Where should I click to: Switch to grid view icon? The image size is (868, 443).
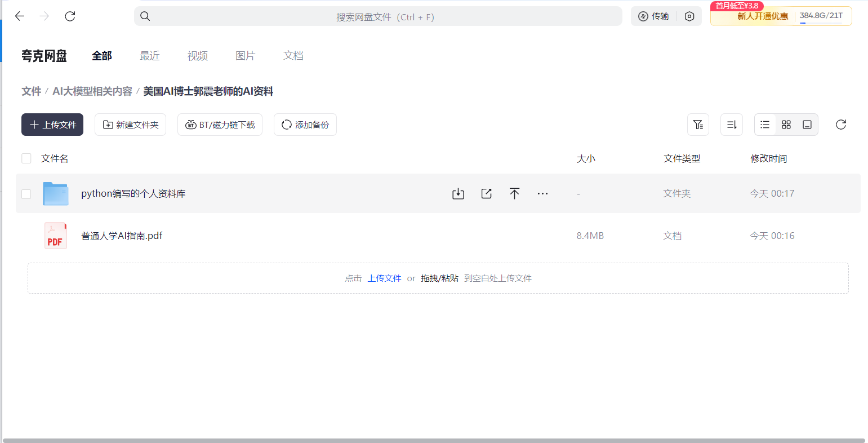pyautogui.click(x=786, y=125)
